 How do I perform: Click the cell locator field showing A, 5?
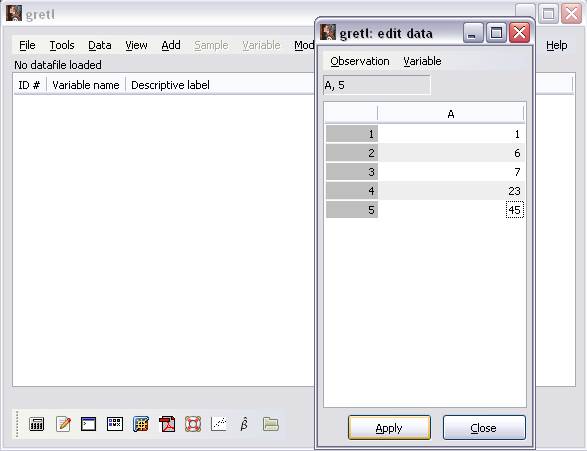click(x=377, y=85)
